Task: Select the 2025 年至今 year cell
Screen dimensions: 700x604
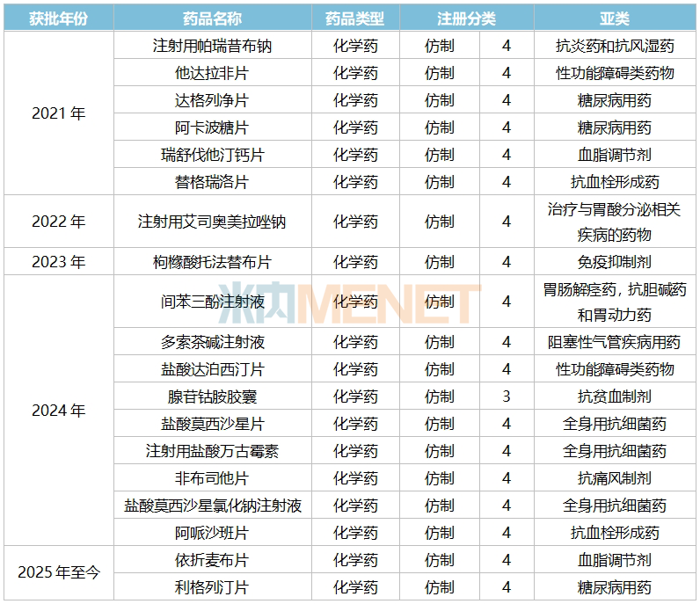Action: tap(59, 571)
